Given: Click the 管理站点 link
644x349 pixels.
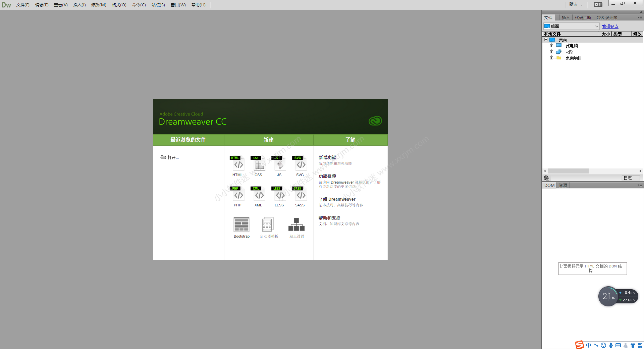Looking at the screenshot, I should pos(610,27).
